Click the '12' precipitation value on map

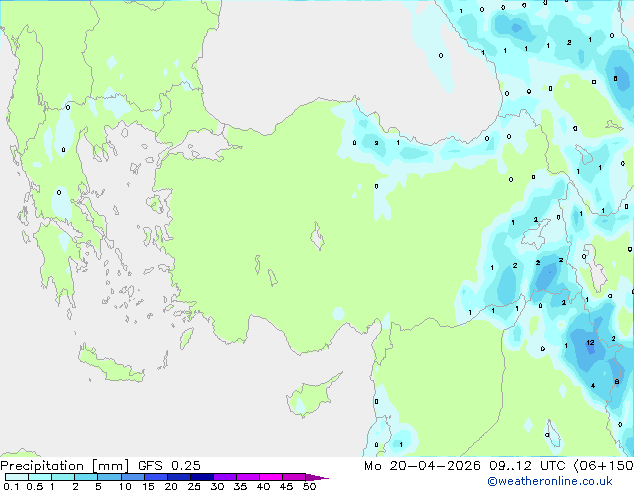coord(590,342)
